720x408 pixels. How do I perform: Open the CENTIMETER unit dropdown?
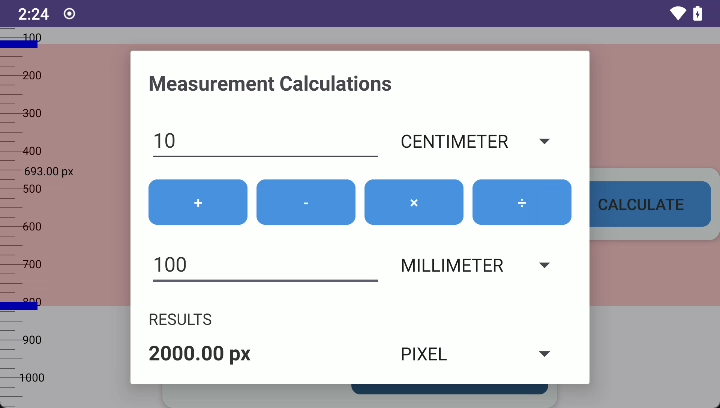[x=475, y=142]
